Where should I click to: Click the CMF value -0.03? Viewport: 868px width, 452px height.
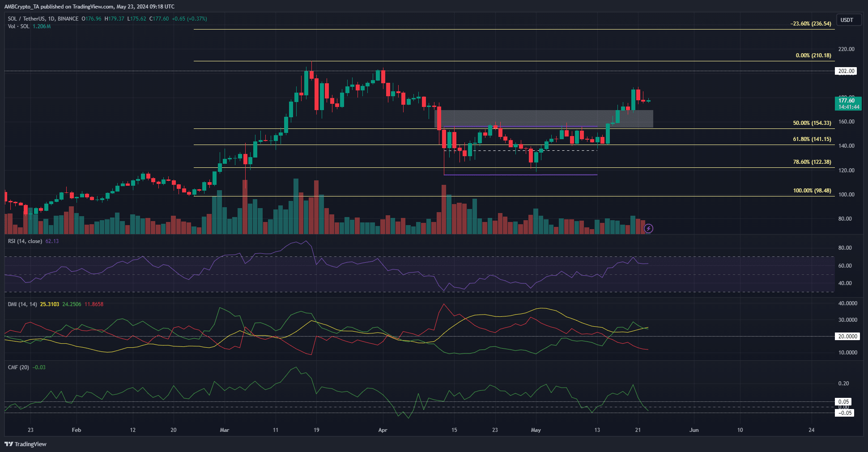coord(39,367)
